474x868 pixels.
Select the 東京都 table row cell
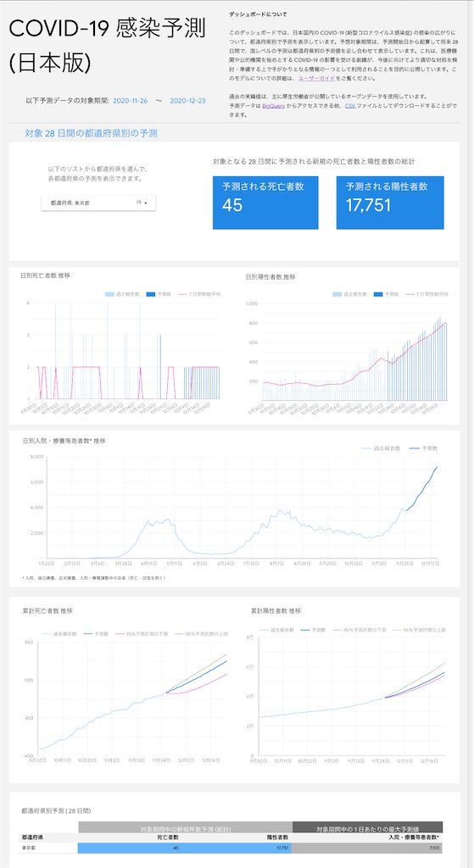tap(48, 848)
